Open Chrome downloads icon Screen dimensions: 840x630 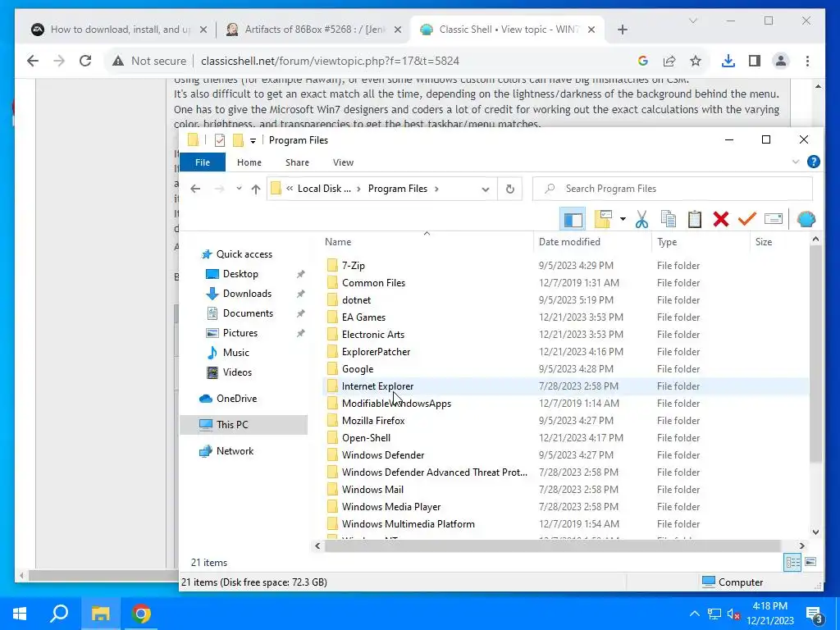coord(728,61)
